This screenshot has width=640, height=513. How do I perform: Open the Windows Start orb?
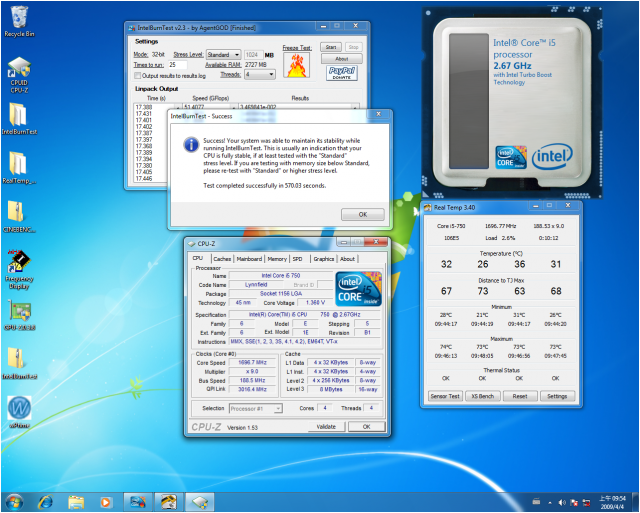click(x=14, y=502)
